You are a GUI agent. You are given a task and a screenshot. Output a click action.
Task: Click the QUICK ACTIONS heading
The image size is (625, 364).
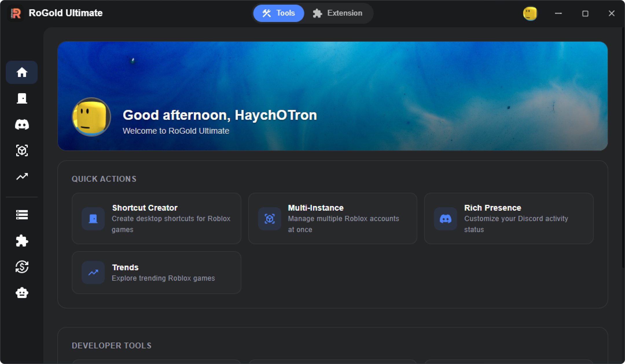pyautogui.click(x=104, y=179)
